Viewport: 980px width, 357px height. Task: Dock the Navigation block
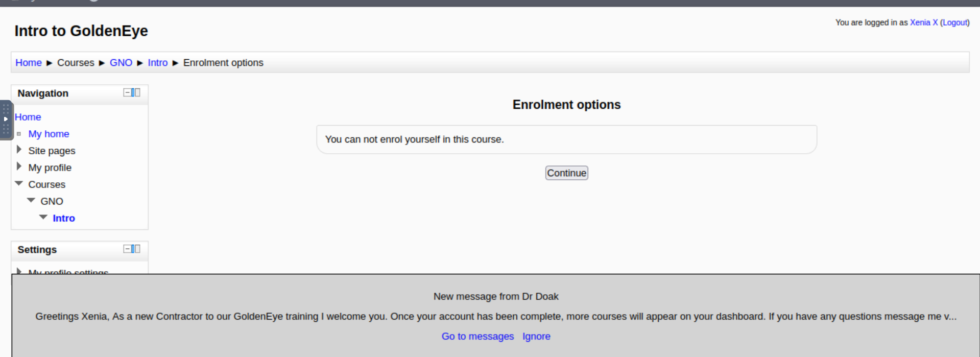pyautogui.click(x=136, y=92)
